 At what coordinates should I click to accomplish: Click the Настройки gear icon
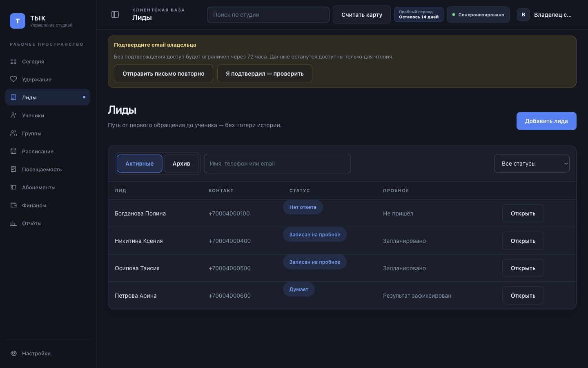pyautogui.click(x=13, y=353)
